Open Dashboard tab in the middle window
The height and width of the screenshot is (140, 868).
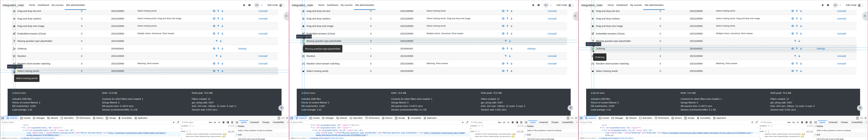pos(333,5)
